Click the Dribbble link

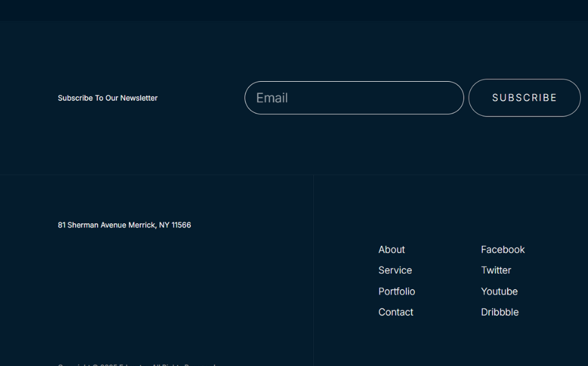500,312
